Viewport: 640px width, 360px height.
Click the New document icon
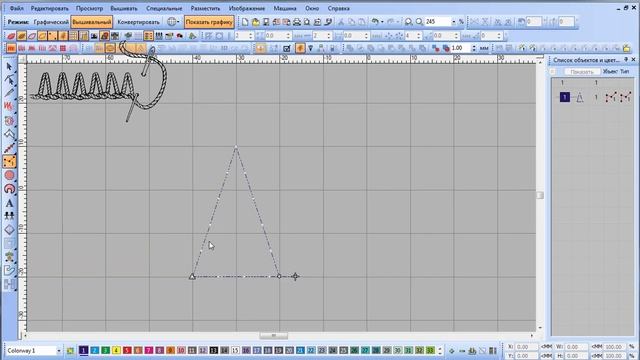coord(245,22)
